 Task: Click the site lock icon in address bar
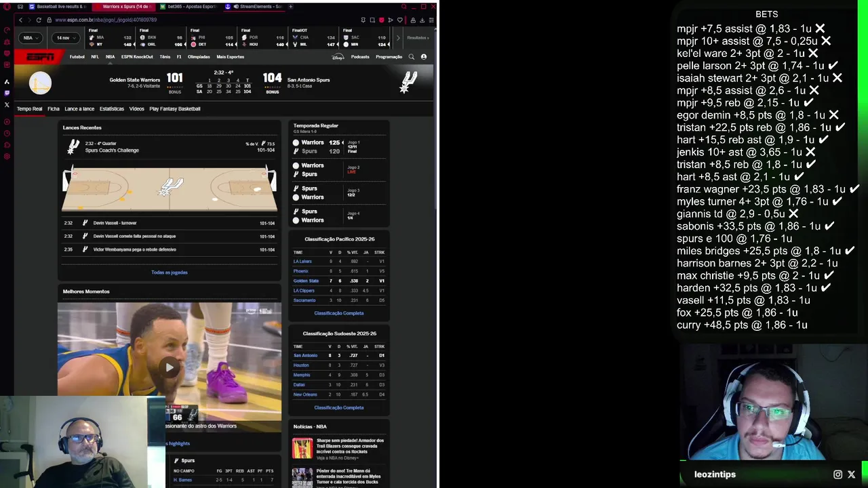point(50,20)
